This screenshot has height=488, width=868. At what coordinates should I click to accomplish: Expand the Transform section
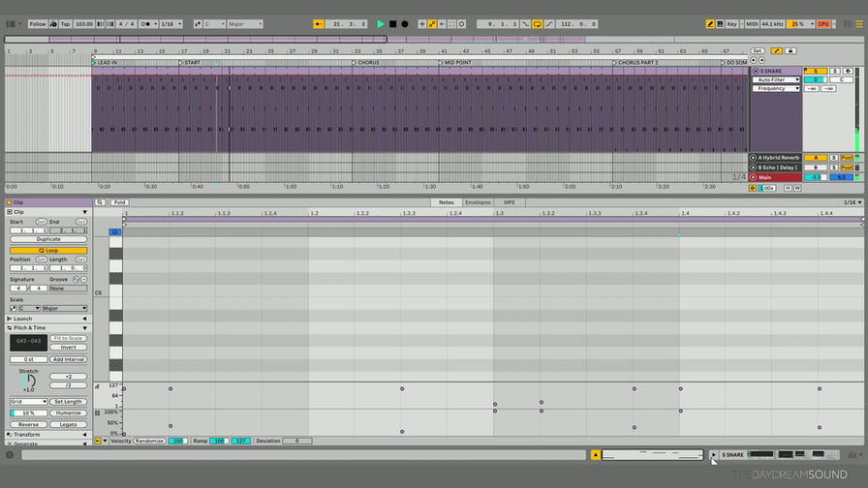tap(84, 435)
